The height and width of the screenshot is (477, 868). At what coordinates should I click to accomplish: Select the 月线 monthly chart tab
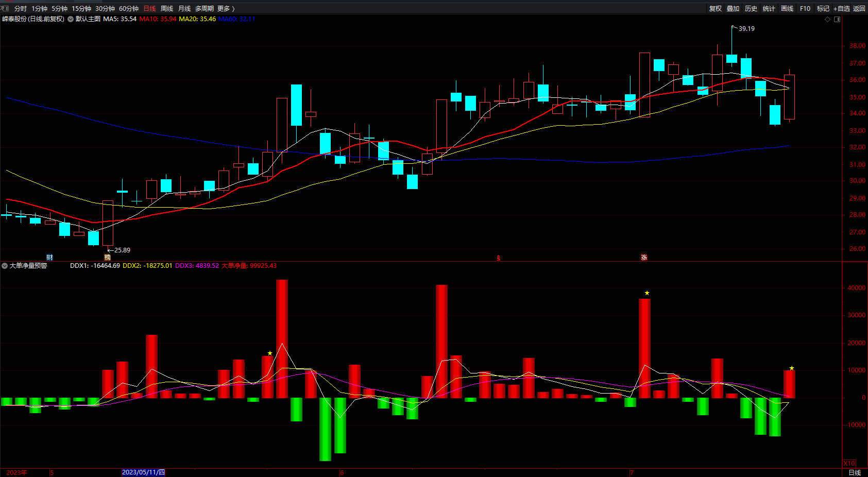coord(184,9)
